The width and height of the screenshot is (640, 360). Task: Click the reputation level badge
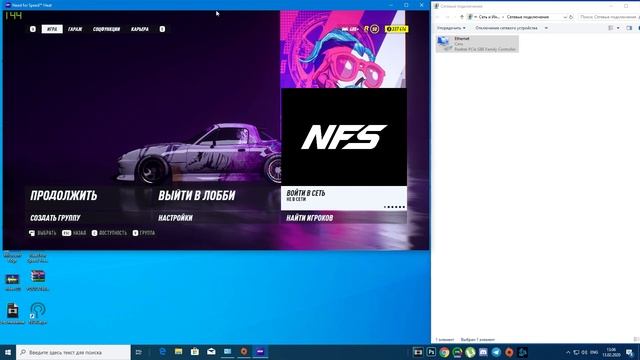pos(374,29)
